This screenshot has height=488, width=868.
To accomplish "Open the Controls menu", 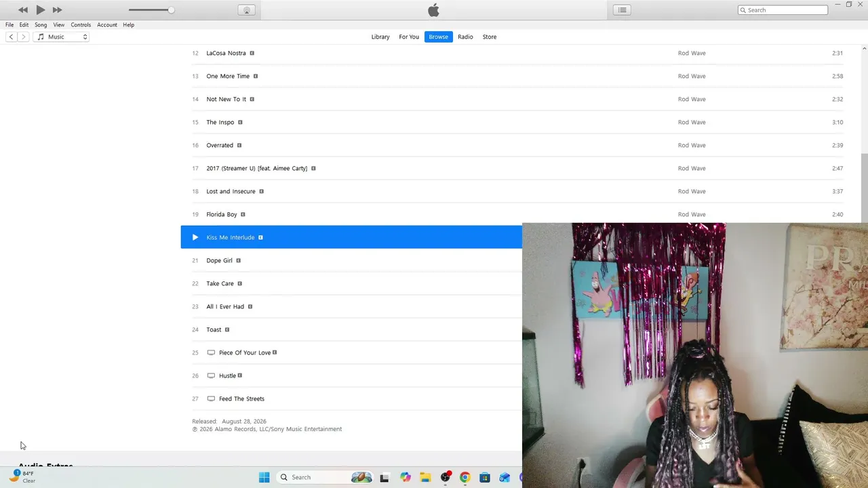I will pos(81,24).
